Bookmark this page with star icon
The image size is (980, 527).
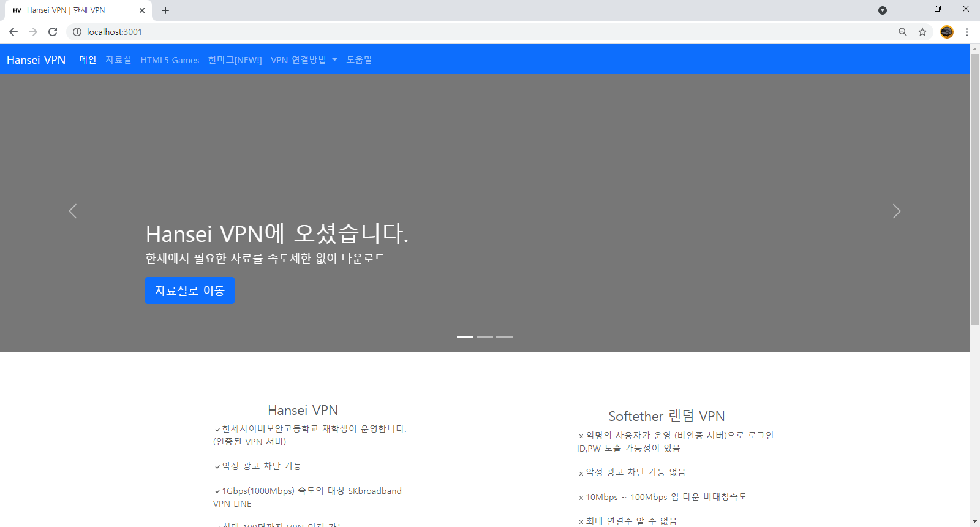click(x=922, y=32)
